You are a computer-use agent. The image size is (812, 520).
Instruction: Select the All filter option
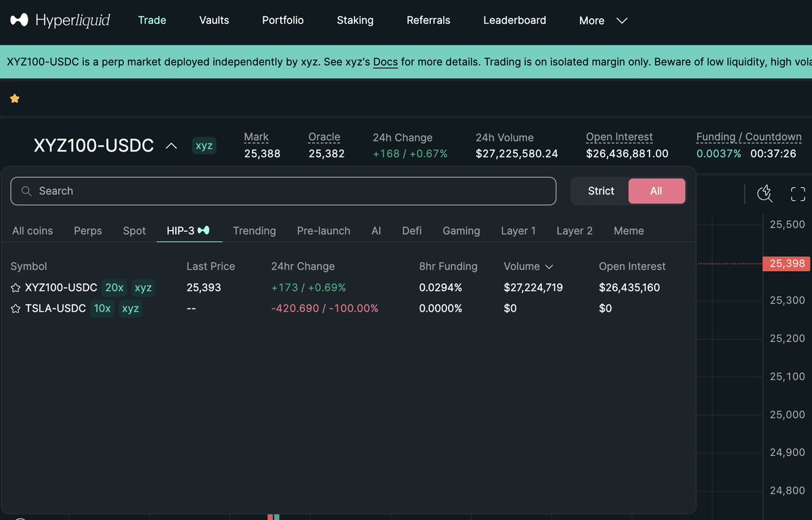pyautogui.click(x=656, y=191)
